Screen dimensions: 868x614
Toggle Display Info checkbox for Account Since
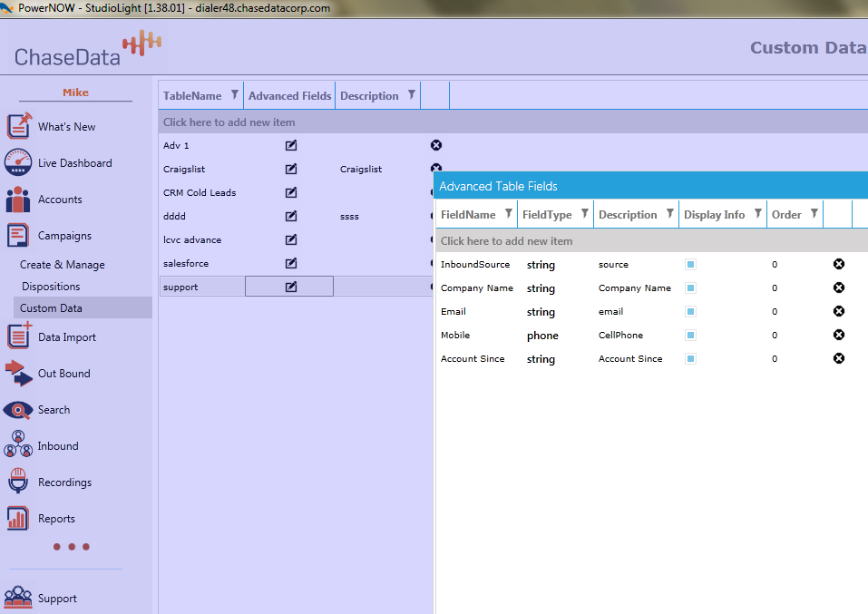coord(690,359)
